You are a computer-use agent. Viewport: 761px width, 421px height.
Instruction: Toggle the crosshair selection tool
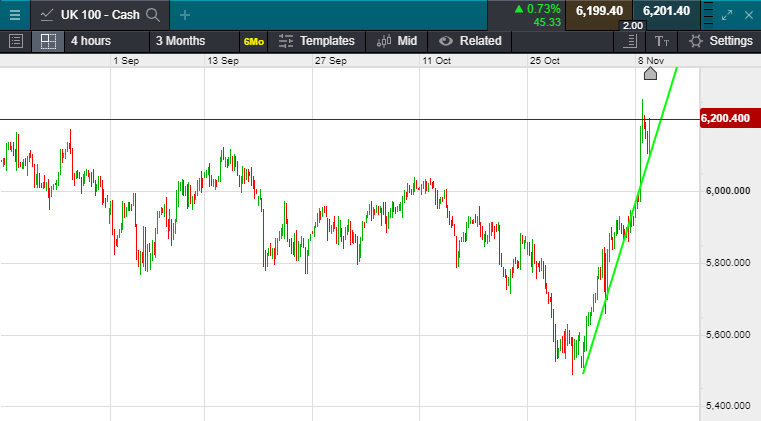point(47,41)
